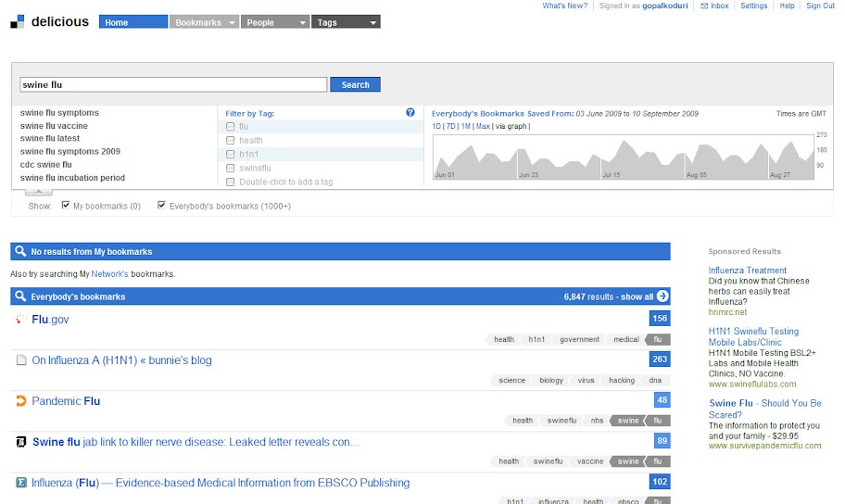Check the h1n1 tag filter
The image size is (845, 504).
coord(231,154)
